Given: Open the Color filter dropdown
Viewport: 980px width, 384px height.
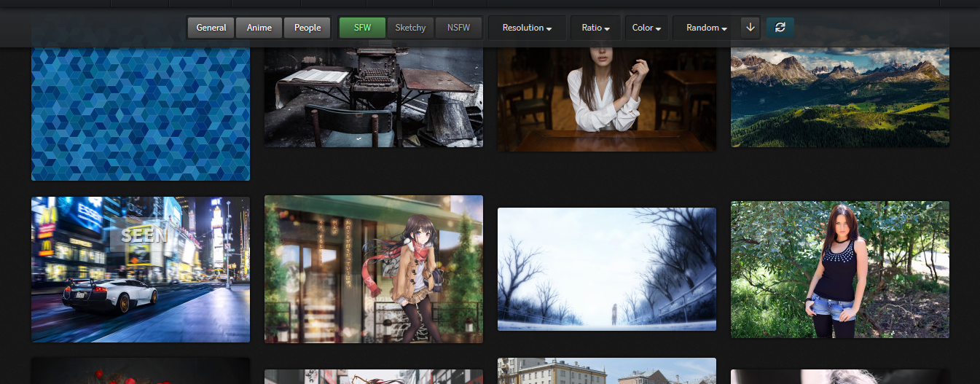Looking at the screenshot, I should coord(646,28).
